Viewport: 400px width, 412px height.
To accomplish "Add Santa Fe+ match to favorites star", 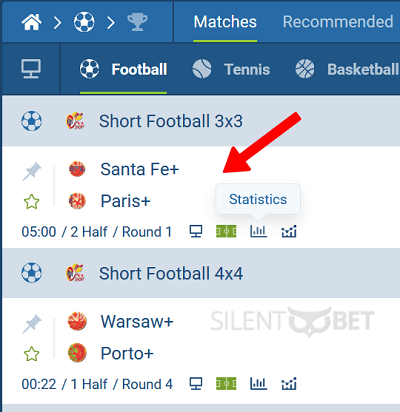I will pyautogui.click(x=32, y=202).
